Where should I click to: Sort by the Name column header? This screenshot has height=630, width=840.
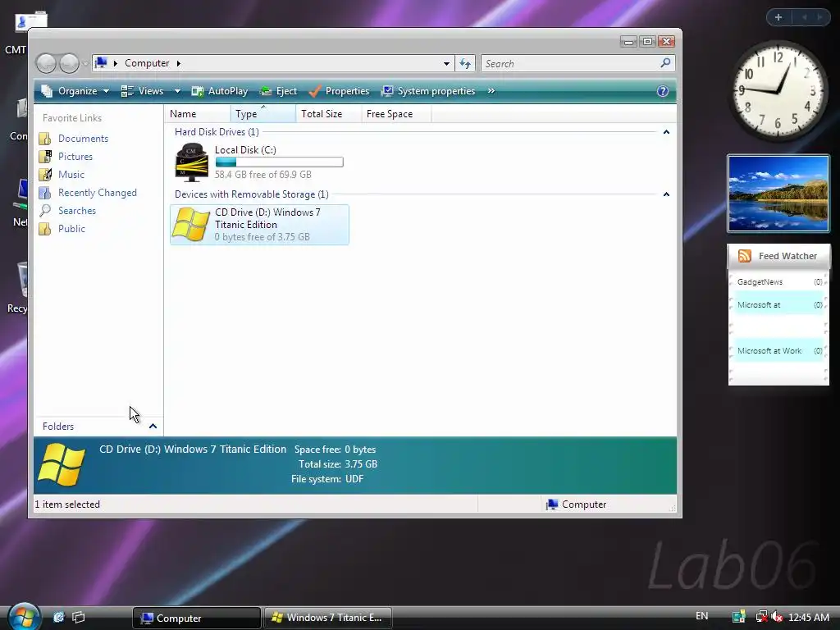[199, 113]
